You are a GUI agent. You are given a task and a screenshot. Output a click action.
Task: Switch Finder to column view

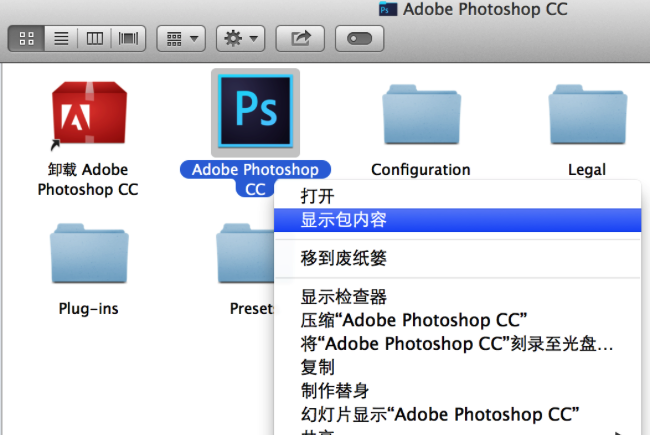(x=95, y=38)
